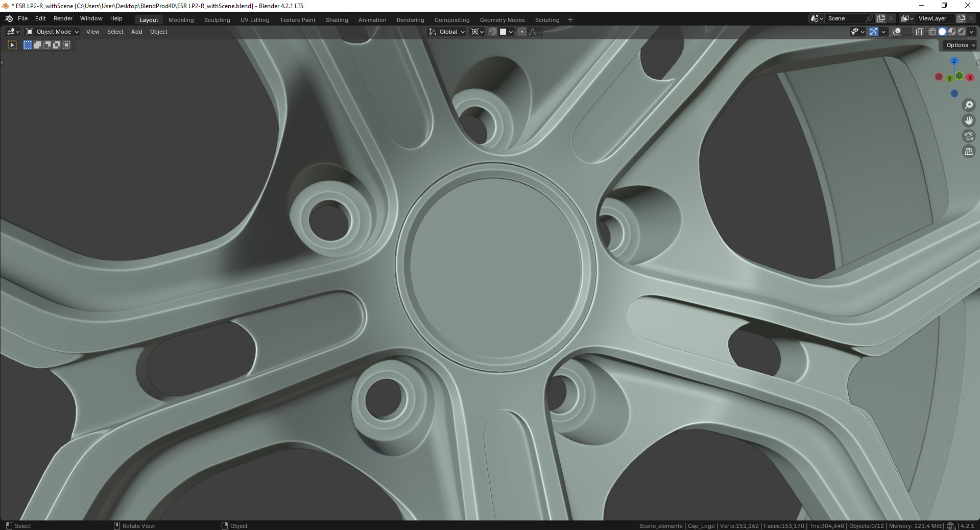Open the gizmo options dropdown arrow
980x530 pixels.
(883, 32)
